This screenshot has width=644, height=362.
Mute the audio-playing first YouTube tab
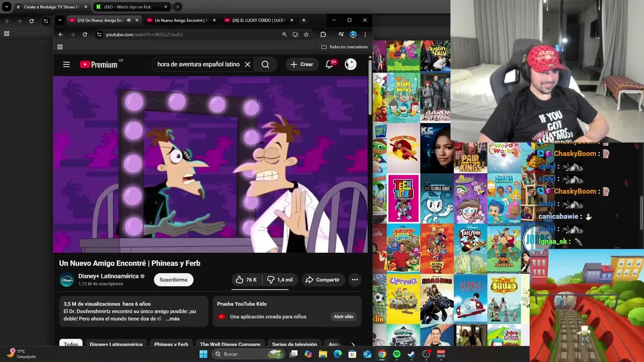click(129, 20)
